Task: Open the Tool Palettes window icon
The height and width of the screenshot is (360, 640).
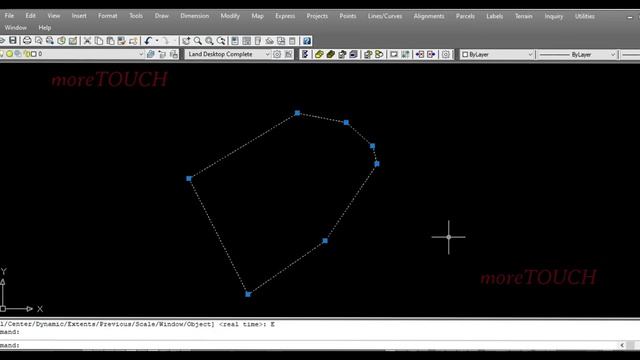Action: 258,40
